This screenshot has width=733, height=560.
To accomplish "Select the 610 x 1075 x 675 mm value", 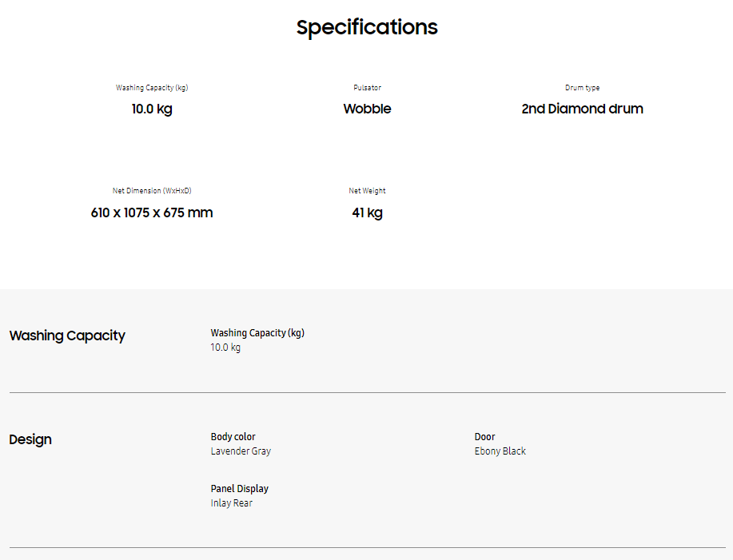I will coord(152,212).
